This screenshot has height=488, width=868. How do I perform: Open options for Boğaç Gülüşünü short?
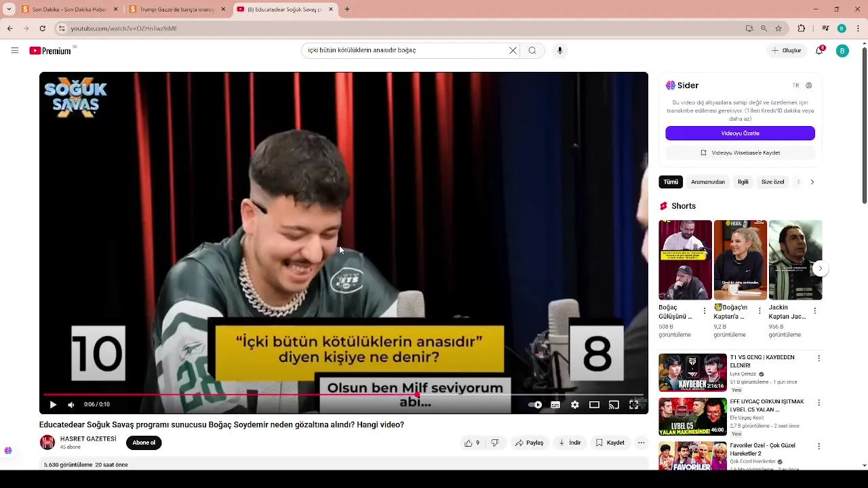705,311
